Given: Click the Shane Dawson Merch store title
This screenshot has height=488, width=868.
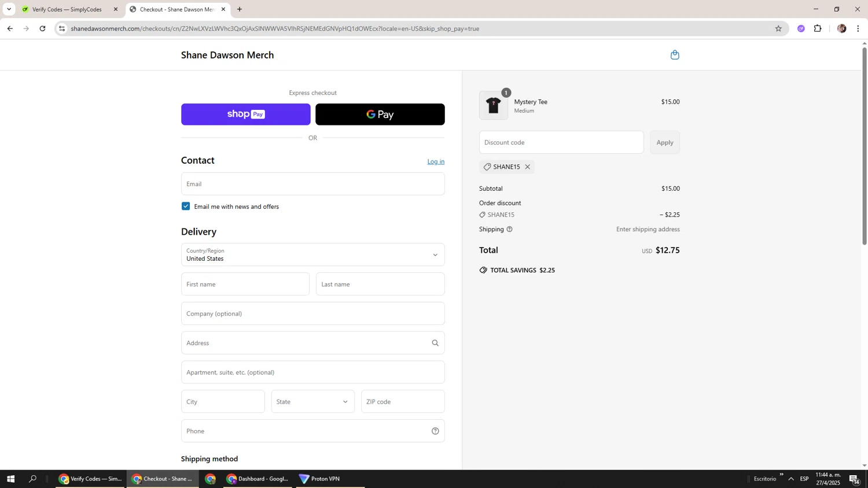Looking at the screenshot, I should pos(227,55).
